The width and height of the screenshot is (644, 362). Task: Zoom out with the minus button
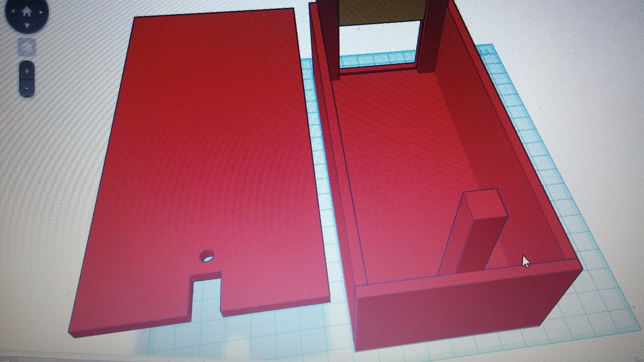[27, 88]
